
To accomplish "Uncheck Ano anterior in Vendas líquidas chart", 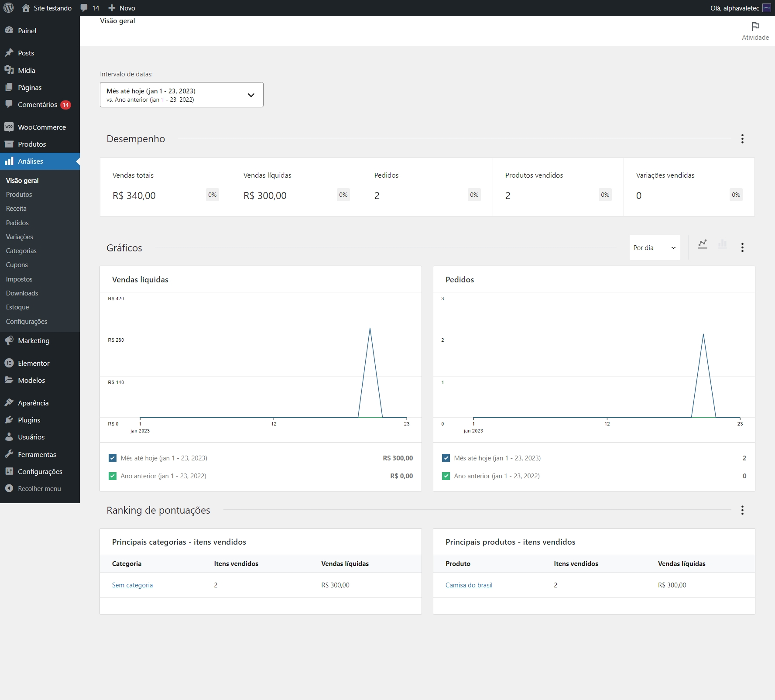I will 113,476.
